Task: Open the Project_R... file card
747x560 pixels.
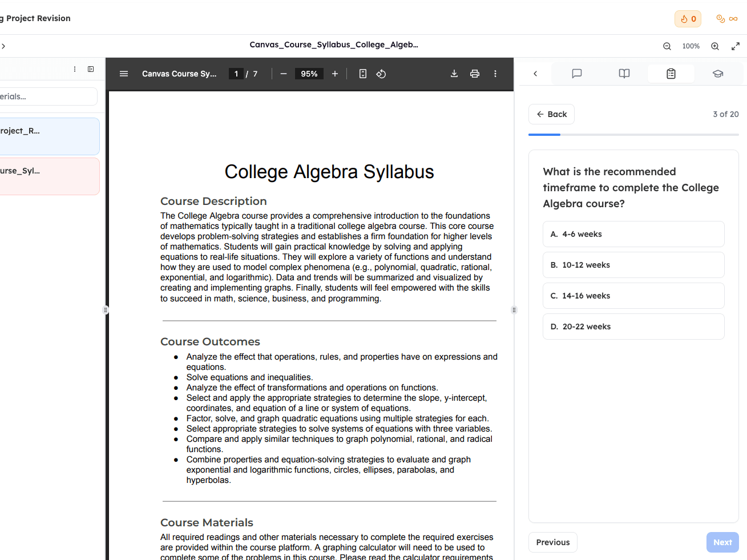Action: [x=50, y=136]
